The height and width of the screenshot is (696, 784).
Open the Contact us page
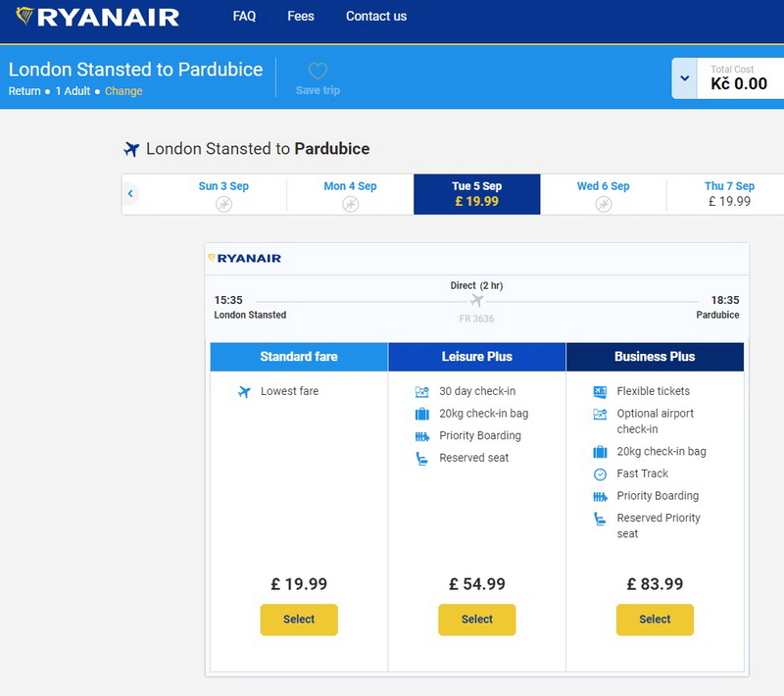pyautogui.click(x=376, y=16)
